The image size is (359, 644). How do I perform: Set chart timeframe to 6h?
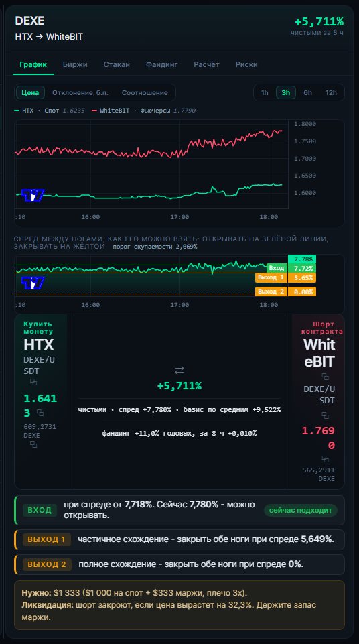click(x=307, y=93)
